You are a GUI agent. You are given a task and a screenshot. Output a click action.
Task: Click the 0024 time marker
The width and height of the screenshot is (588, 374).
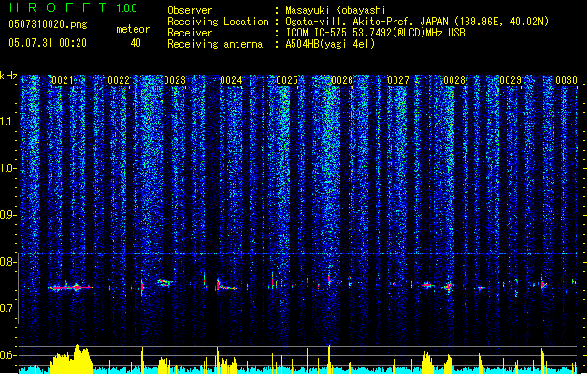(231, 80)
